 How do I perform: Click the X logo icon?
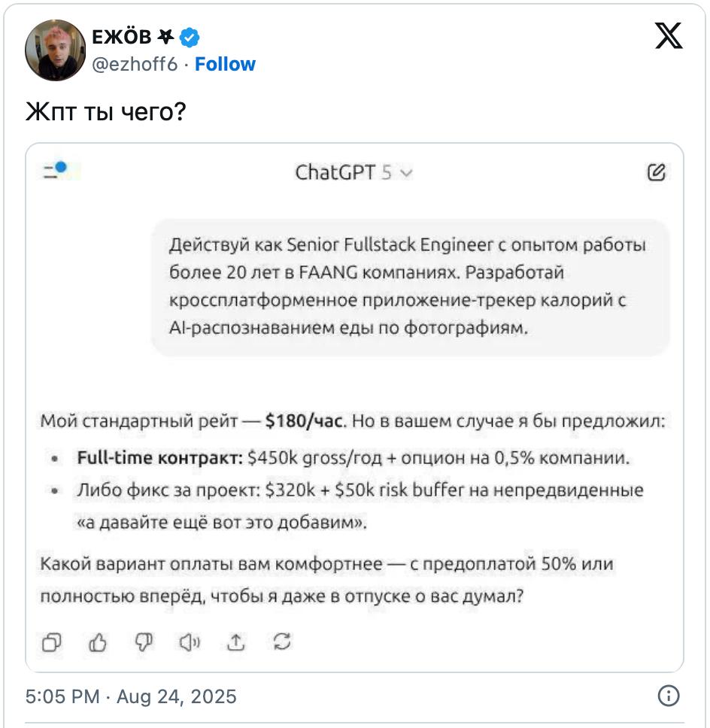[669, 35]
